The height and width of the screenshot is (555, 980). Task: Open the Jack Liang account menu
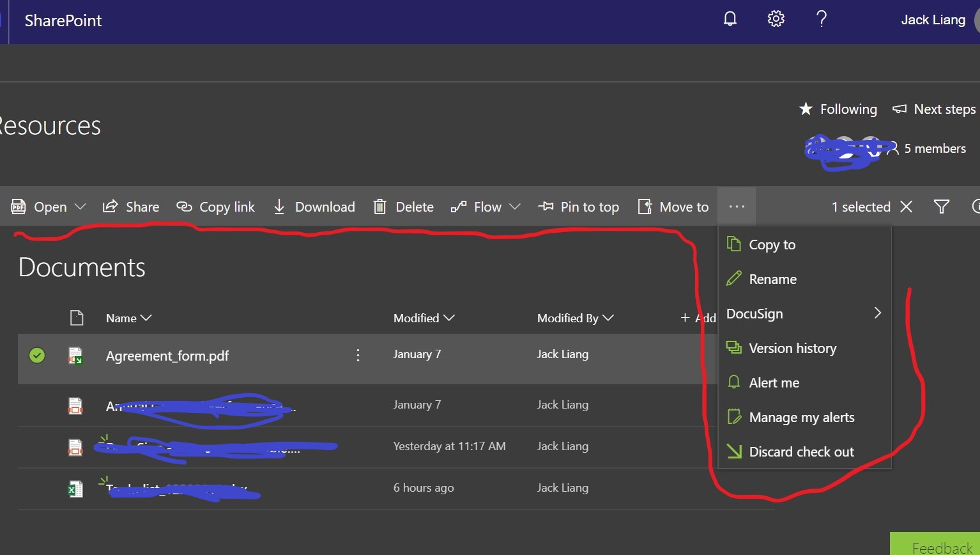pos(933,20)
